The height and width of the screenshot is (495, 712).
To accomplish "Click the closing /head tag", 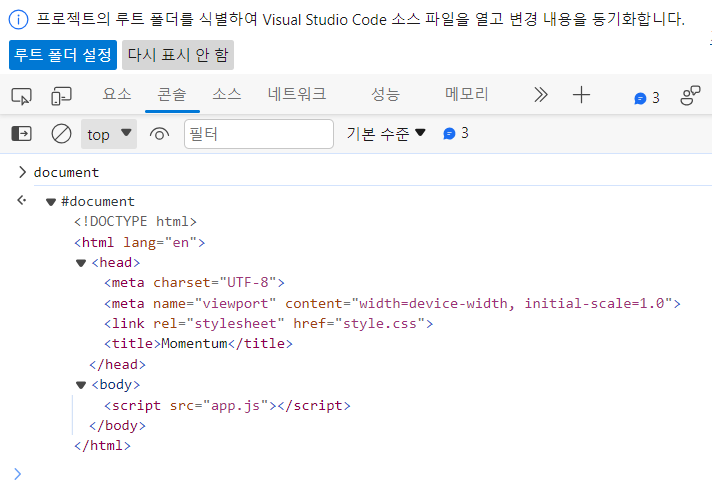I will [118, 365].
